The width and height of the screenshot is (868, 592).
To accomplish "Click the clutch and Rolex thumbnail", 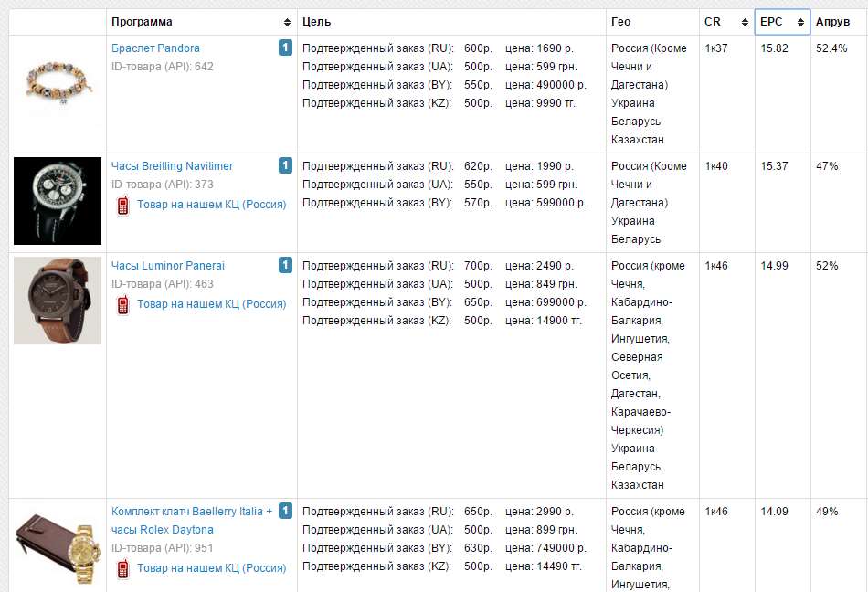I will pos(58,546).
